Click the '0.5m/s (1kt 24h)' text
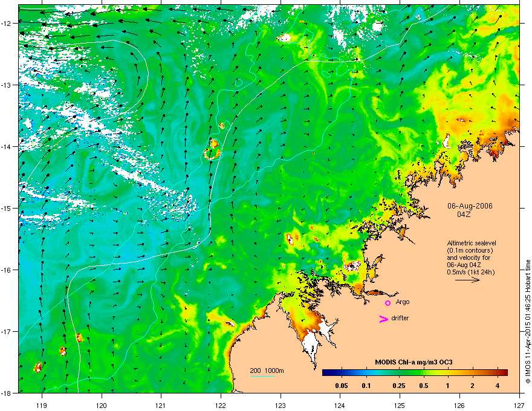Screen dimensions: 532x411 pos(470,272)
